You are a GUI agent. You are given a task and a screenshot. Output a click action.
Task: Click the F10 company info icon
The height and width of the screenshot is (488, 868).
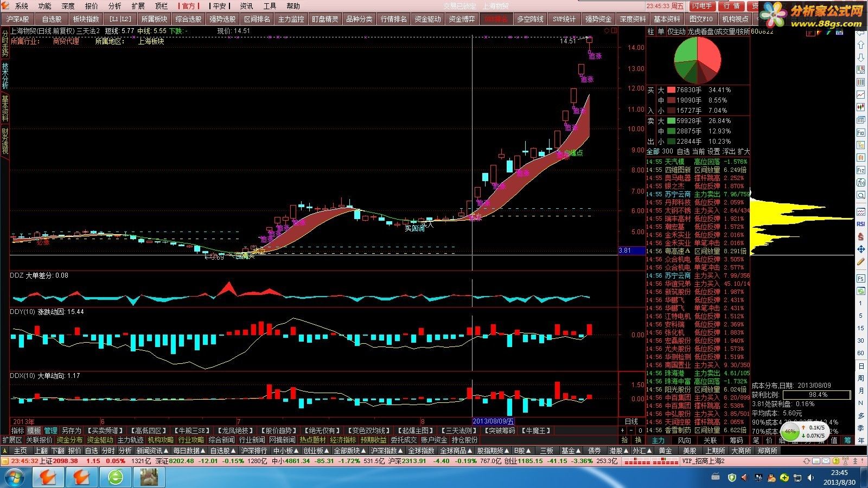(860, 132)
